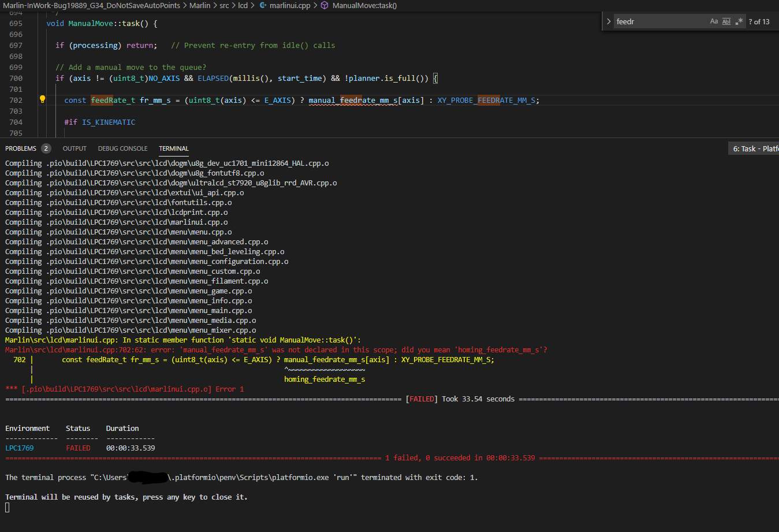
Task: Click the C++ file icon in breadcrumbs
Action: [x=263, y=5]
